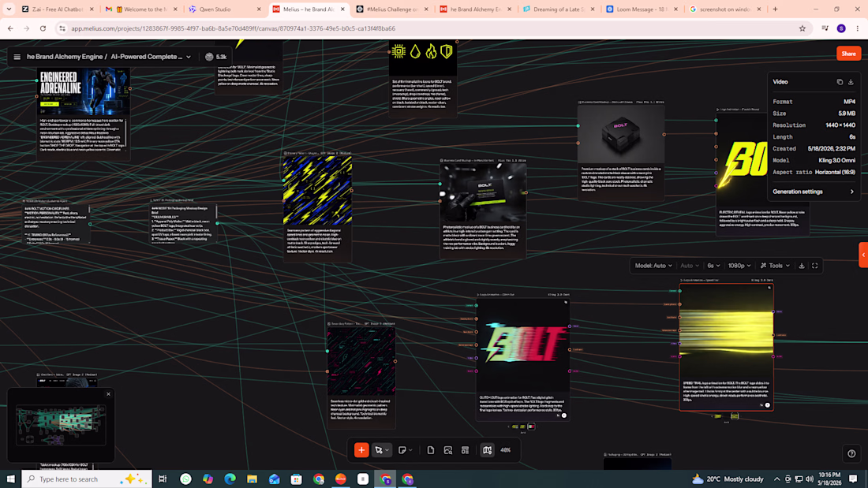Open the Windows Start menu
This screenshot has width=868, height=488.
click(10, 479)
